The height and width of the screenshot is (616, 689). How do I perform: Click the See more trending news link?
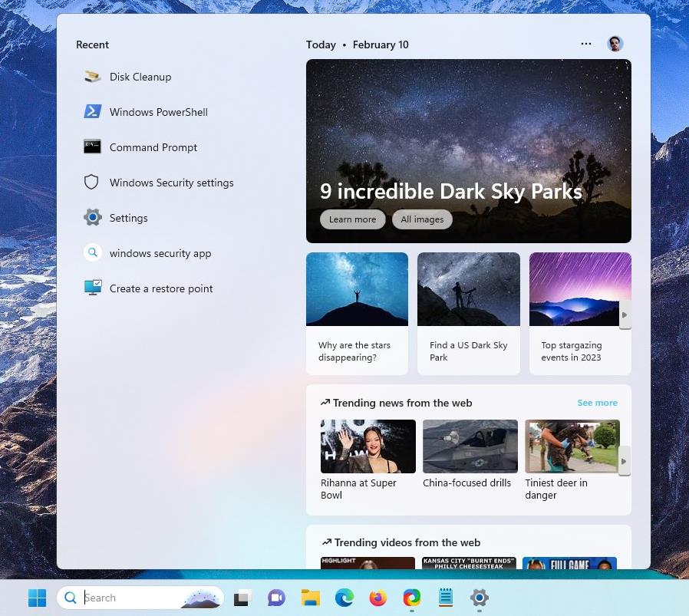(597, 403)
